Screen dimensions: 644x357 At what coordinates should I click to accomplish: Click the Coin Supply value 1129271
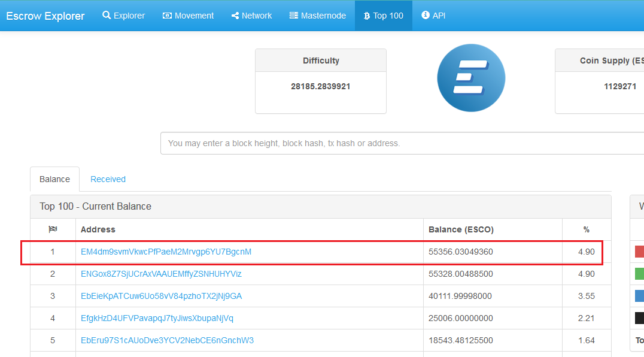click(x=620, y=86)
